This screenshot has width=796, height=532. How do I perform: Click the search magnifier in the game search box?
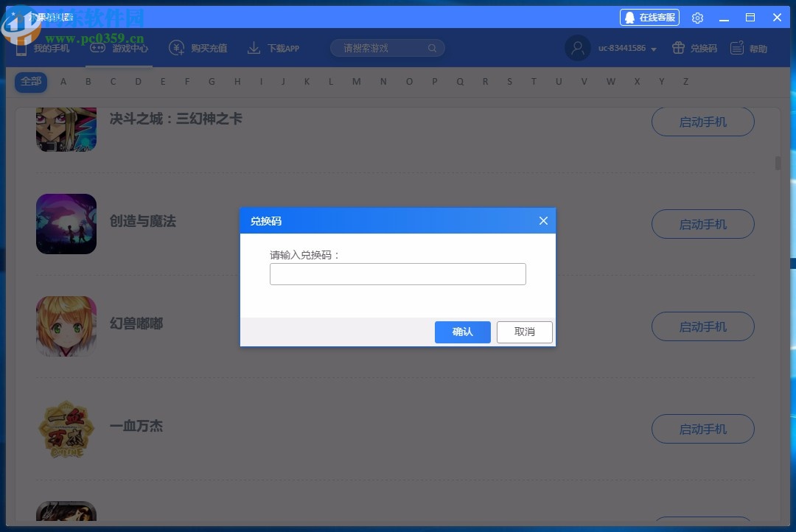(x=432, y=47)
